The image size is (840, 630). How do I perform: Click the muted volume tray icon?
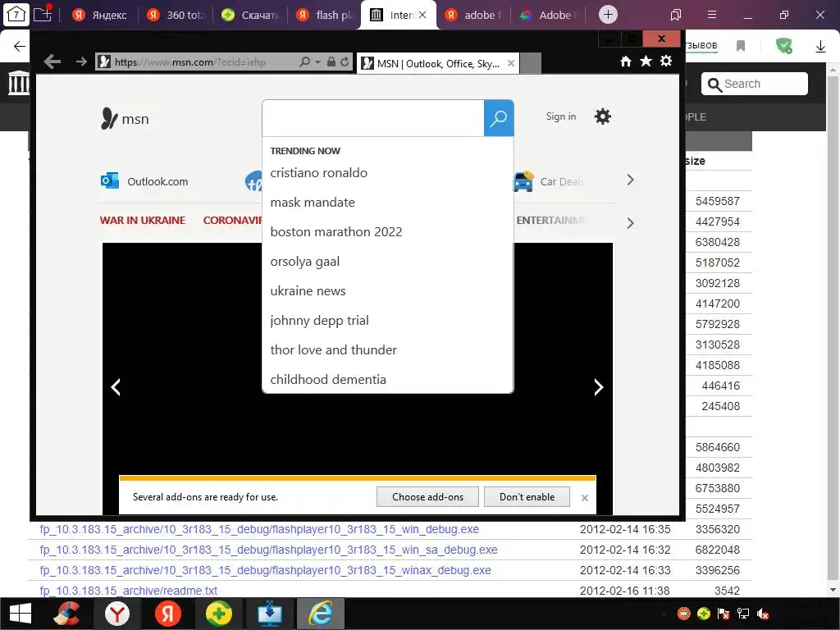coord(762,614)
